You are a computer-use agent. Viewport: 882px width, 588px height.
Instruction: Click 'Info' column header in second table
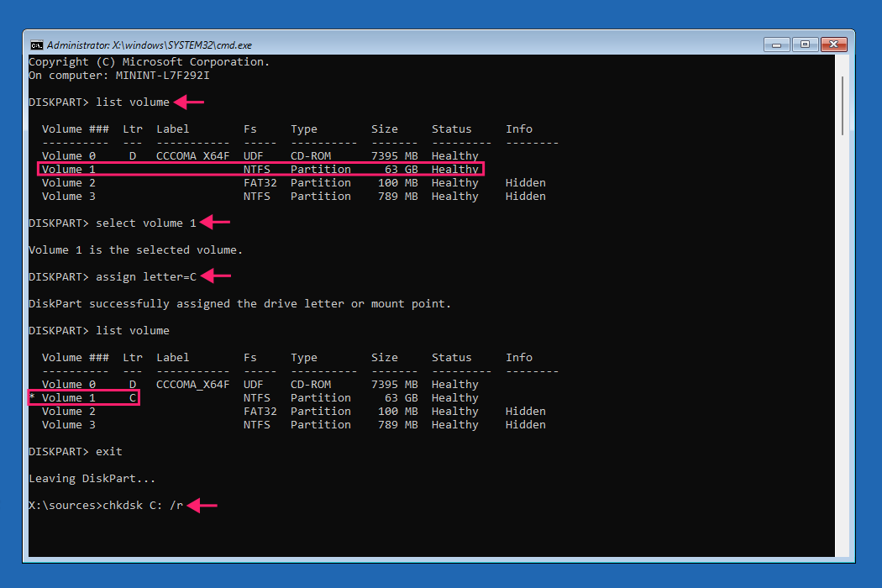tap(518, 357)
